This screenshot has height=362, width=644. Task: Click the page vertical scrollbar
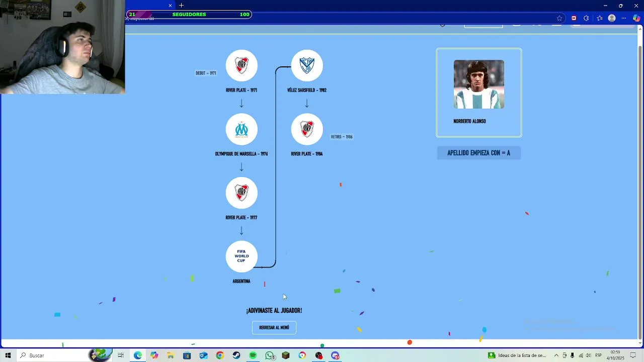pyautogui.click(x=640, y=186)
